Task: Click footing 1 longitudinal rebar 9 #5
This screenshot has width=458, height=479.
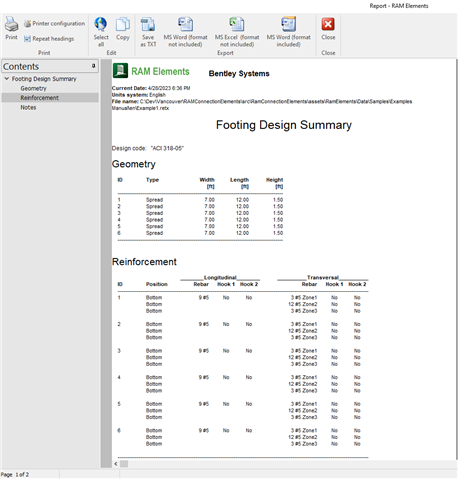Action: point(204,298)
